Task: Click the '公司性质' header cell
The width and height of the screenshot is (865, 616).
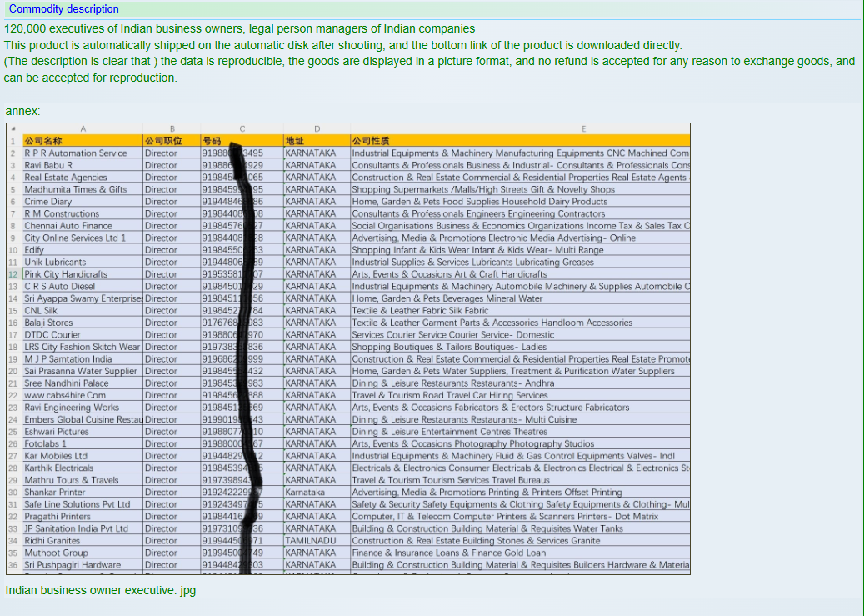Action: click(x=371, y=141)
